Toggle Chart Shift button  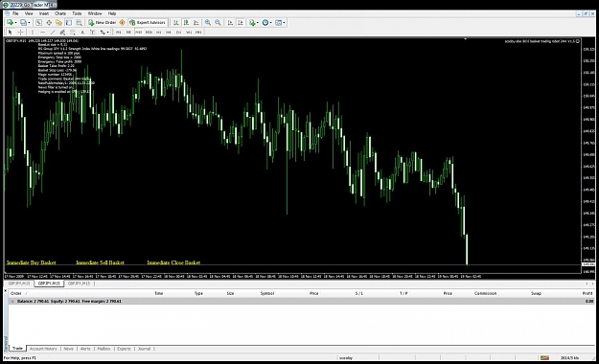[x=240, y=23]
